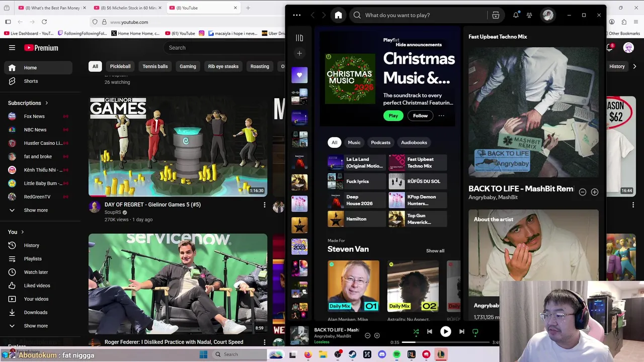
Task: Expand the You section in YouTube
Action: point(16,232)
